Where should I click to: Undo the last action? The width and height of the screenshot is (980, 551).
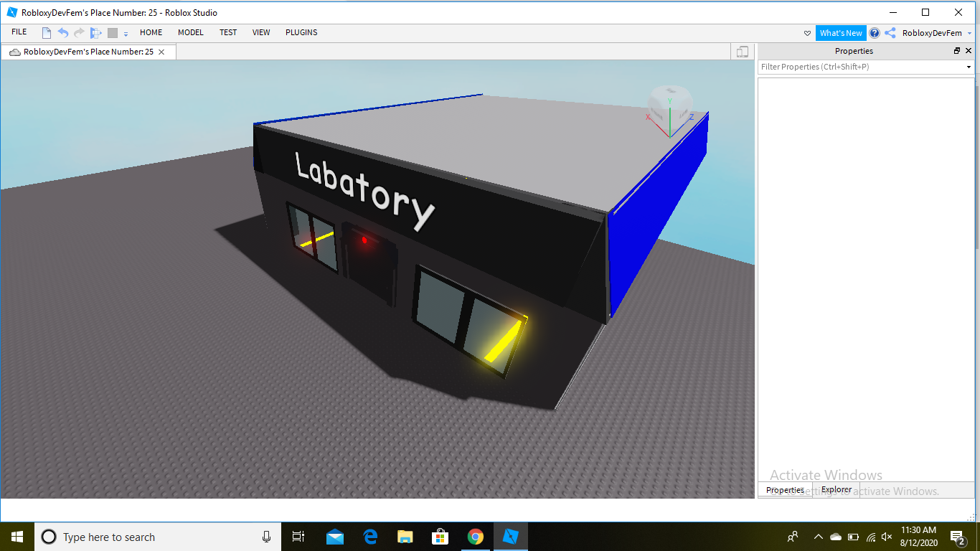coord(63,33)
